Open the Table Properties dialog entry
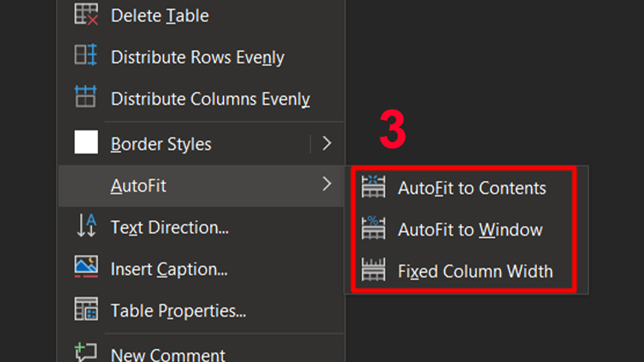 click(178, 311)
